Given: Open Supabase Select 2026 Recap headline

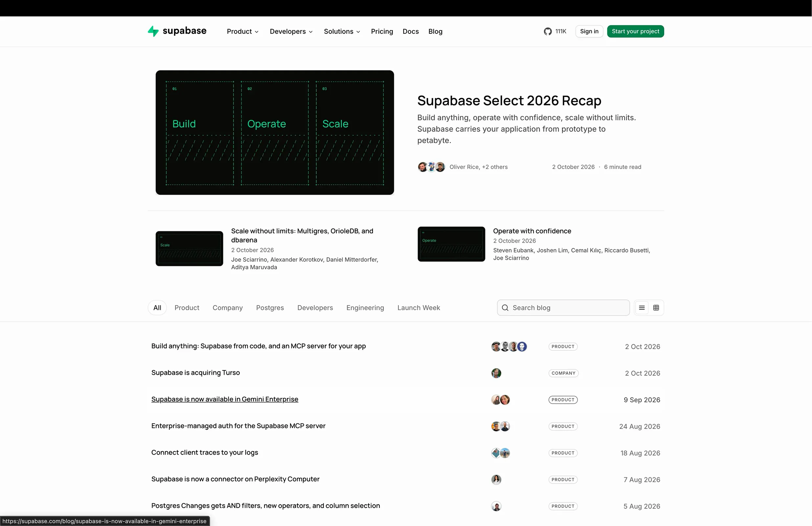Looking at the screenshot, I should click(x=509, y=100).
